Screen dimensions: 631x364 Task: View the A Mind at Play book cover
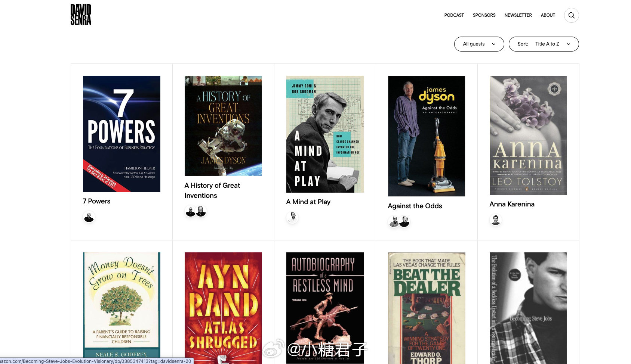coord(325,134)
